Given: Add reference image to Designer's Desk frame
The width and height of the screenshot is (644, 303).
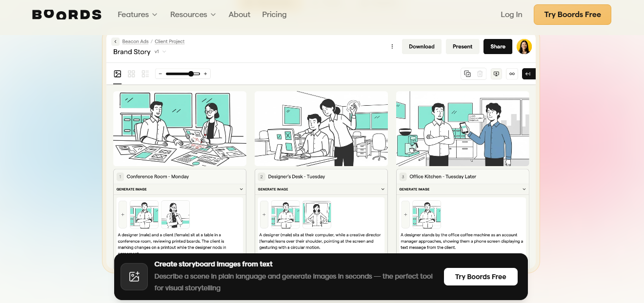Looking at the screenshot, I should 264,214.
